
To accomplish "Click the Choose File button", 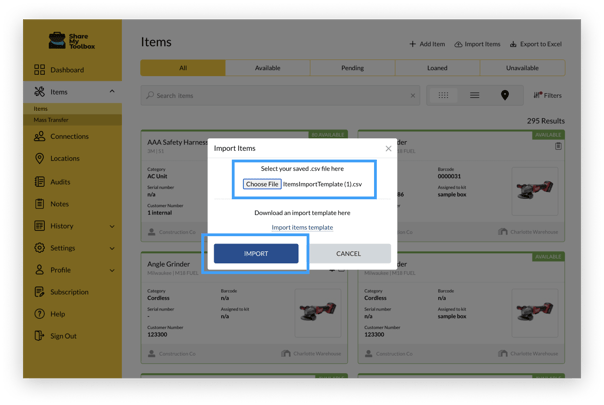I will tap(262, 184).
